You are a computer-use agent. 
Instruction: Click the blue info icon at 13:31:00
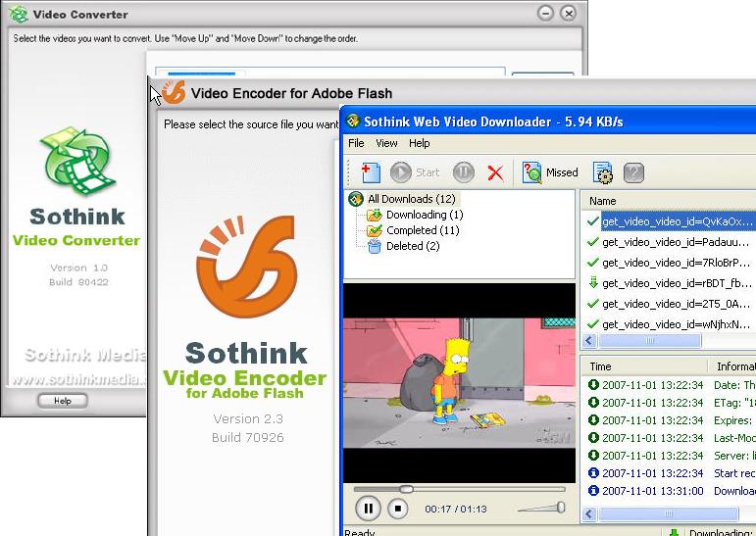click(593, 490)
